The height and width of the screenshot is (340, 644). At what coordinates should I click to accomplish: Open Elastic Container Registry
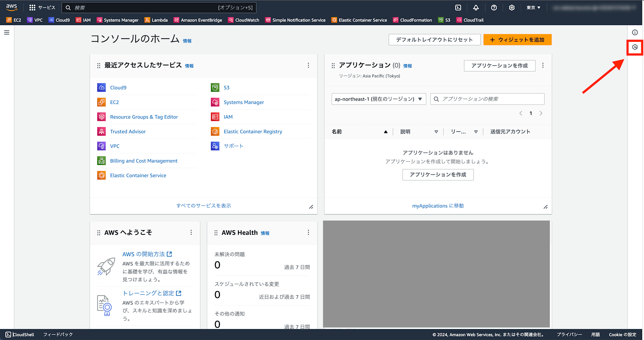click(x=253, y=132)
